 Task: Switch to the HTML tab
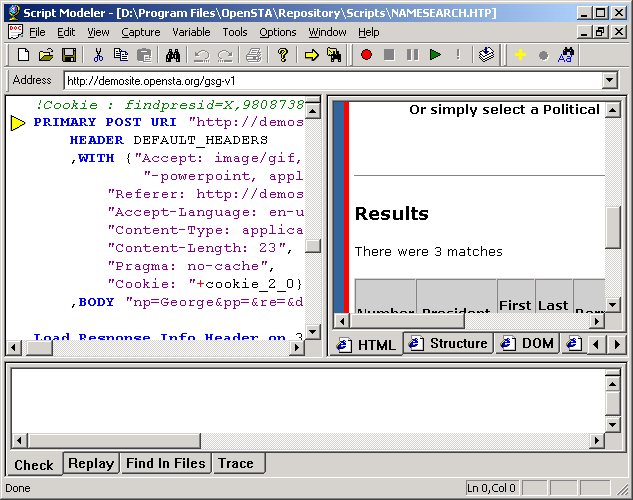coord(367,345)
